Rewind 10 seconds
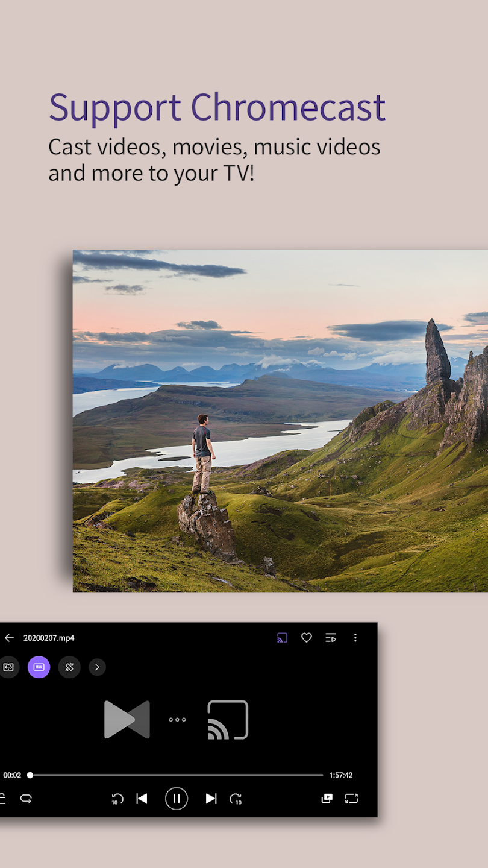 [x=117, y=799]
